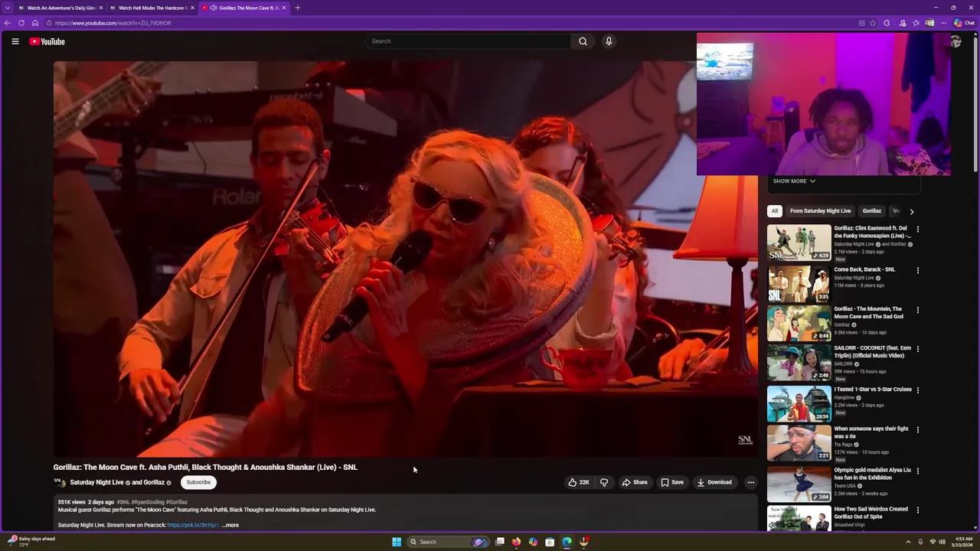The height and width of the screenshot is (551, 980).
Task: Start voice search with the microphone icon
Action: pyautogui.click(x=609, y=41)
